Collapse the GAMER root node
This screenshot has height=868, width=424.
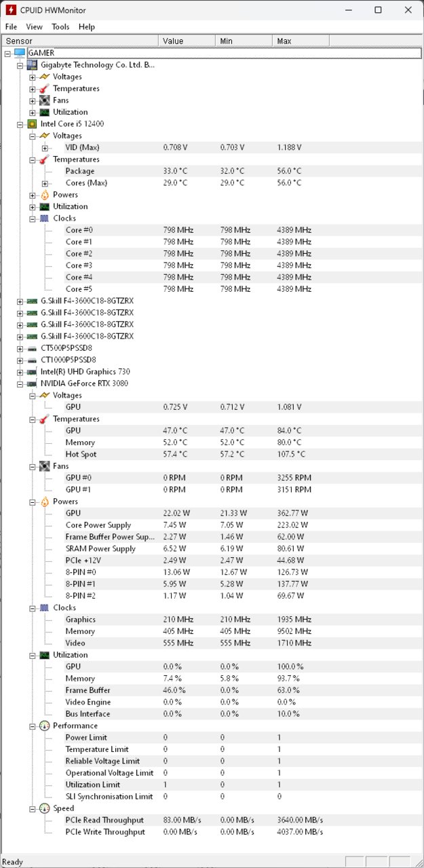click(7, 53)
